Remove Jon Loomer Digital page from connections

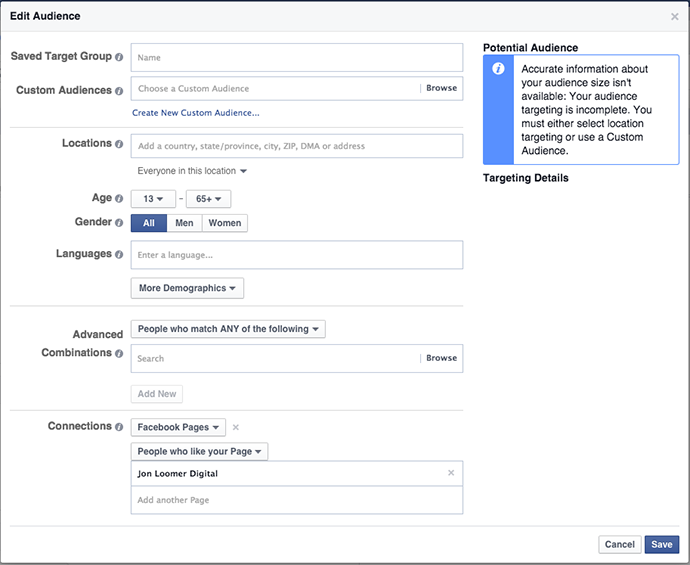(x=451, y=473)
